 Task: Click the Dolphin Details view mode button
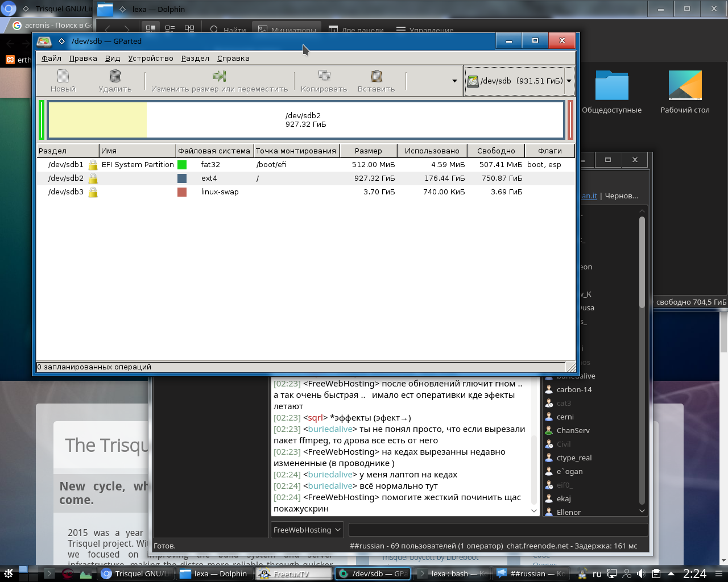[x=189, y=29]
